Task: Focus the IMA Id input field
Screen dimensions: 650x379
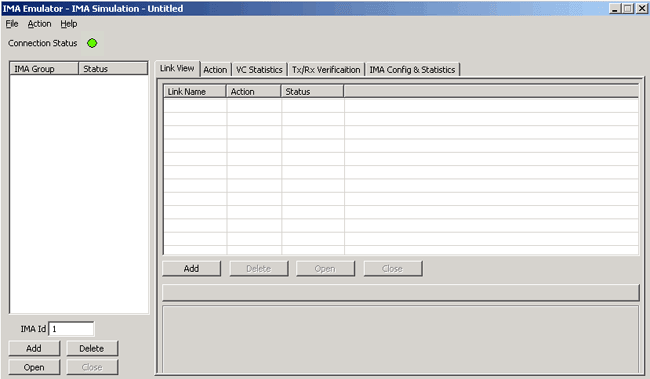Action: (x=71, y=329)
